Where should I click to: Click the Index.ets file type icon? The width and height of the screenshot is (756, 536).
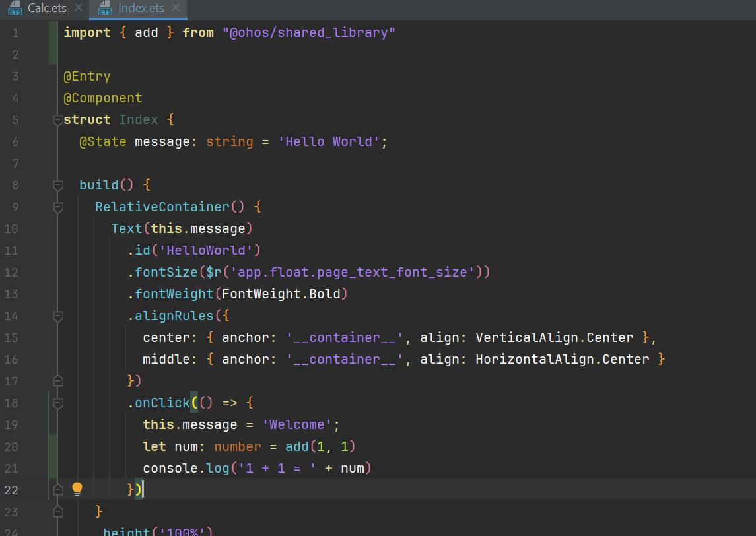pyautogui.click(x=104, y=8)
